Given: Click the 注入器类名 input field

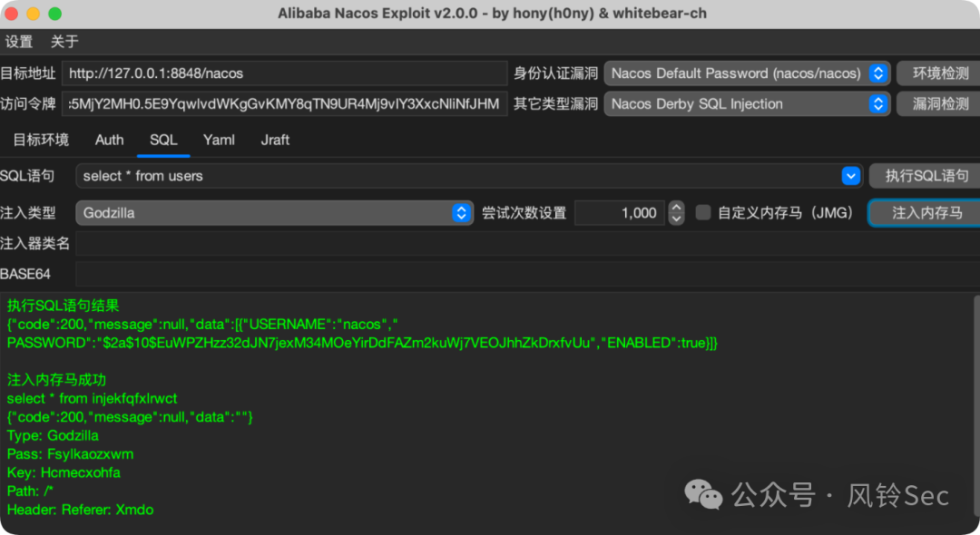Looking at the screenshot, I should coord(527,243).
